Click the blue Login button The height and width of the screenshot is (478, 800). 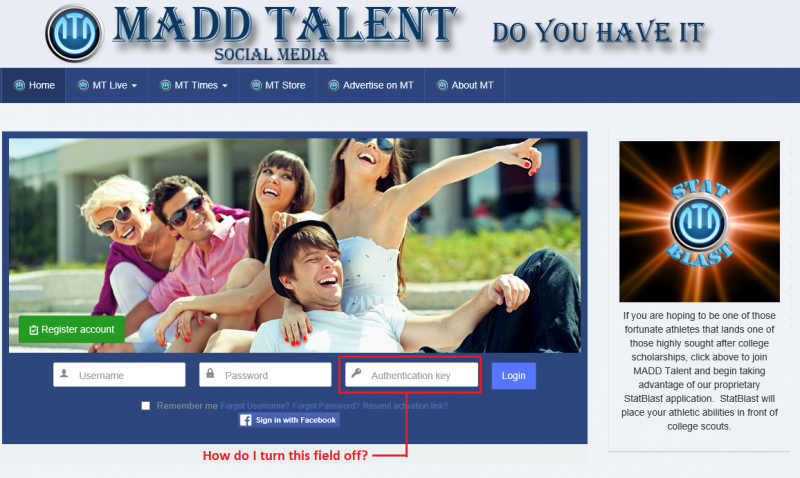pos(514,376)
